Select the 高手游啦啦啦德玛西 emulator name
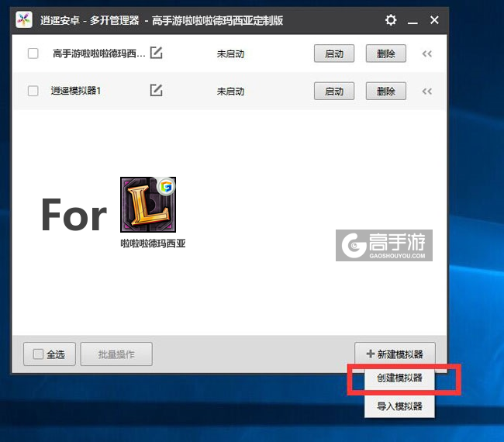The width and height of the screenshot is (504, 442). click(99, 54)
